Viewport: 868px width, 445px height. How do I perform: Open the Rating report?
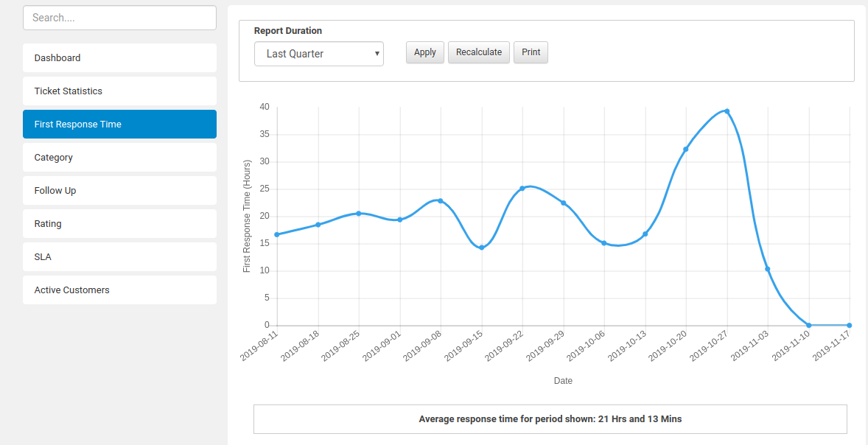pos(119,224)
